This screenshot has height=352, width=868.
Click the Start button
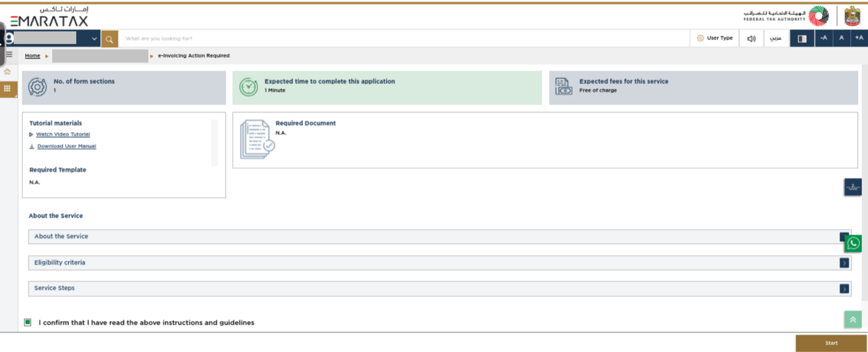point(831,343)
